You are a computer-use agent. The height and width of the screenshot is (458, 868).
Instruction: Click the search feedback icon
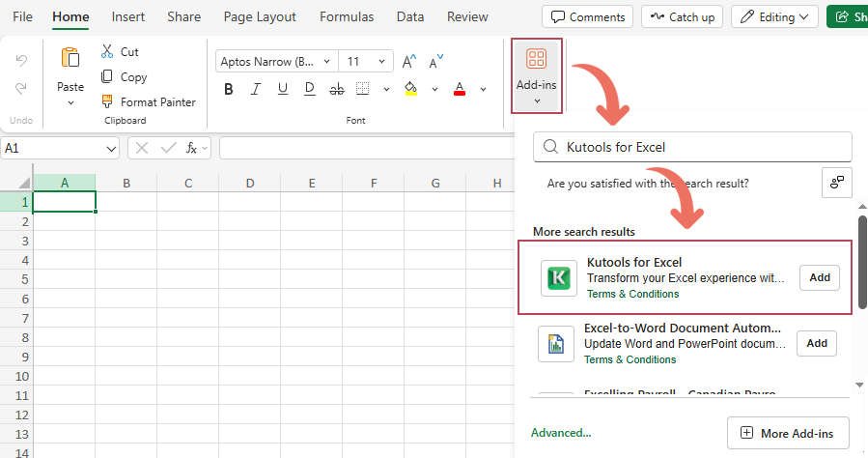(x=836, y=183)
